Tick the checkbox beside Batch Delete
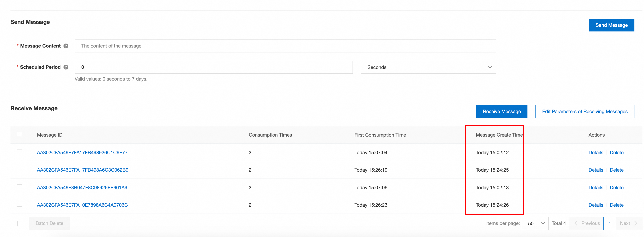Screen dimensions: 644x237 click(20, 223)
